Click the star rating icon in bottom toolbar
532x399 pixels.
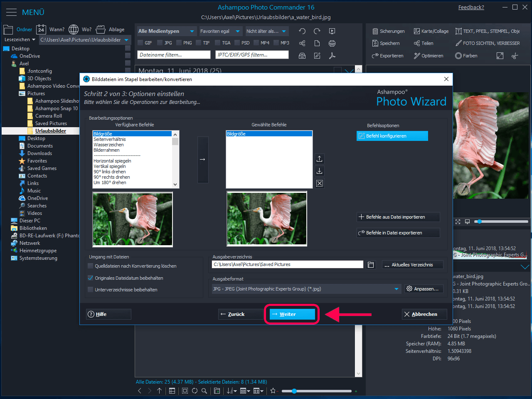(273, 391)
